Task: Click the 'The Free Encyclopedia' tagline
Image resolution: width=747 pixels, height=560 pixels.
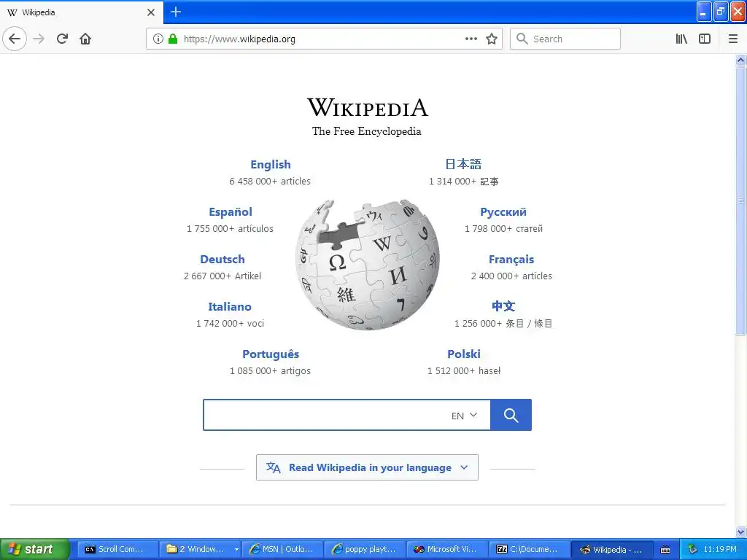Action: pyautogui.click(x=367, y=131)
